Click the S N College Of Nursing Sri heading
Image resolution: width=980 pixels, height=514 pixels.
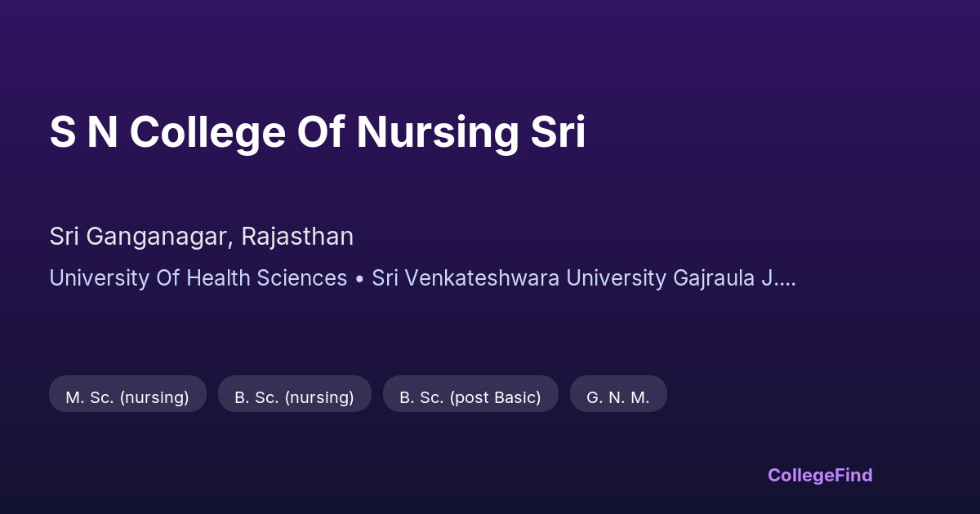coord(317,133)
